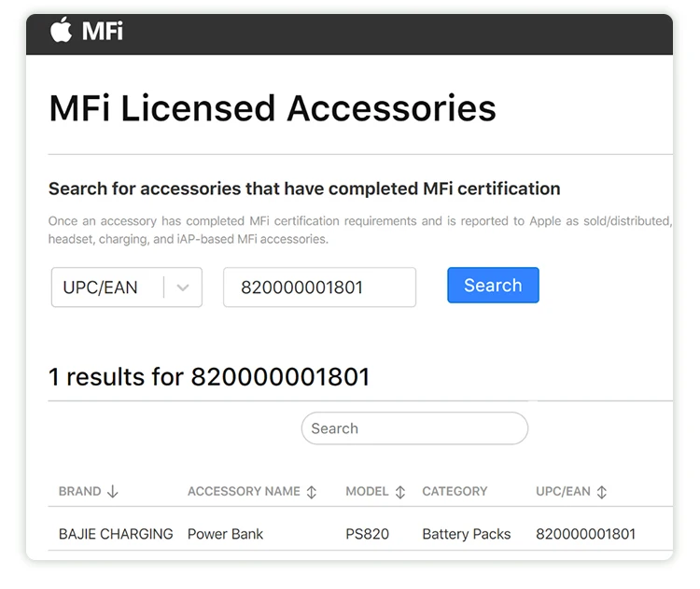Viewport: 700px width, 589px height.
Task: Select the PS820 model cell
Action: coord(367,534)
